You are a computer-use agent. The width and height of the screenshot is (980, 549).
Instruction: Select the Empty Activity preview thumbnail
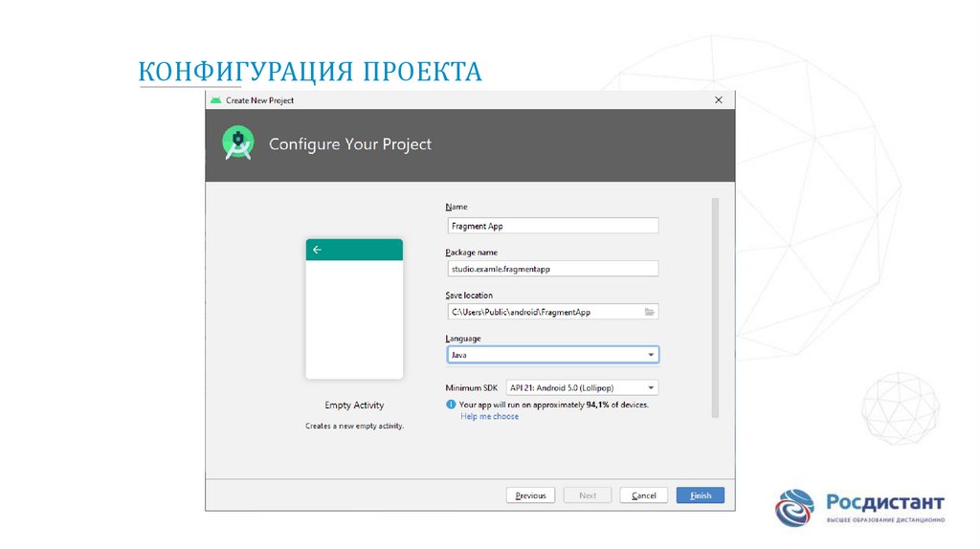tap(354, 309)
